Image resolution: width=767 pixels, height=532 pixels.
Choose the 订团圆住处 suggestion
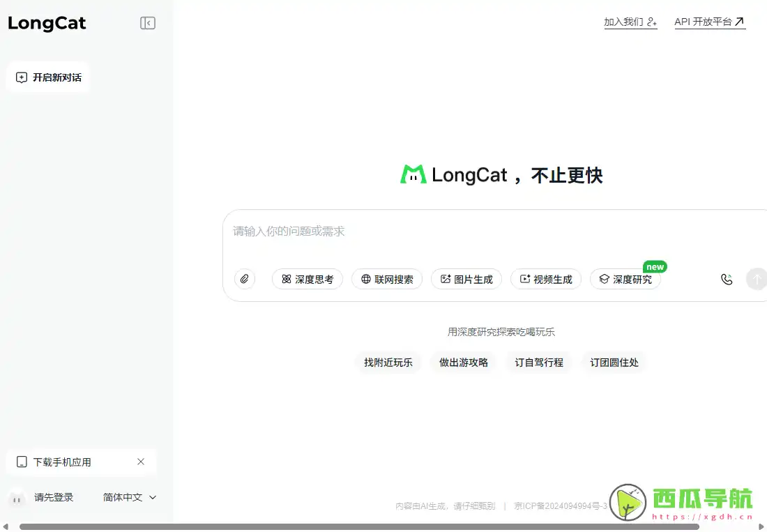point(614,363)
